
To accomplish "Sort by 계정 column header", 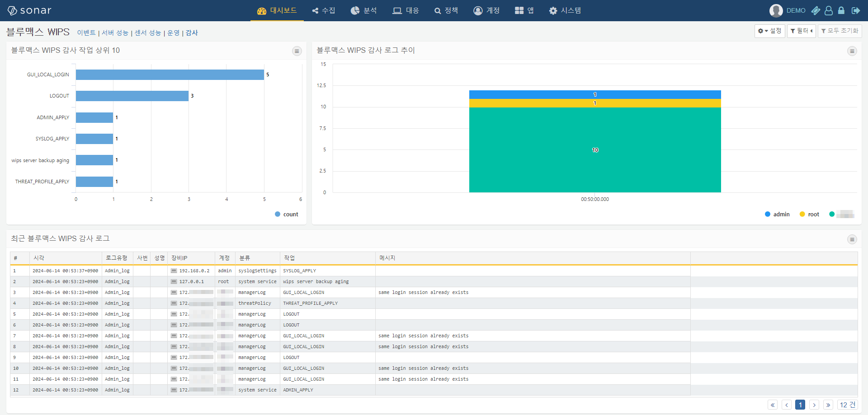I will (x=225, y=258).
